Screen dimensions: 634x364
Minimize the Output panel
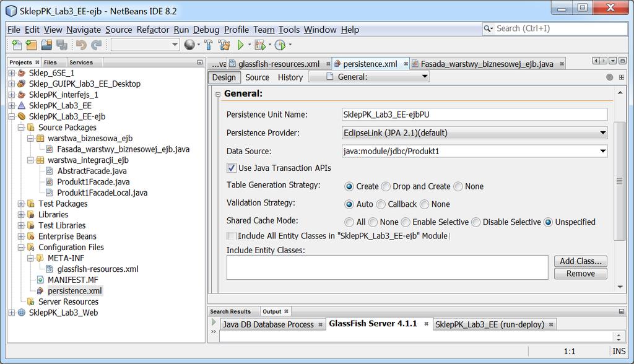622,311
